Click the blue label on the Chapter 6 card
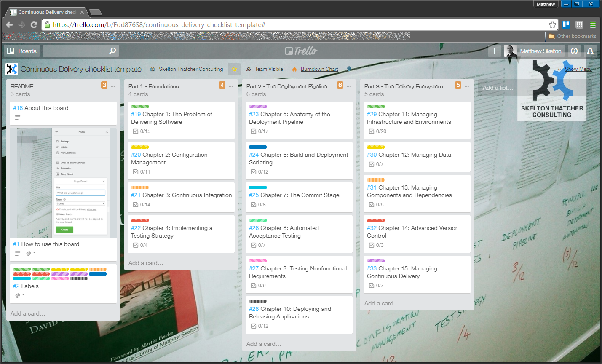Image resolution: width=602 pixels, height=364 pixels. pyautogui.click(x=258, y=147)
